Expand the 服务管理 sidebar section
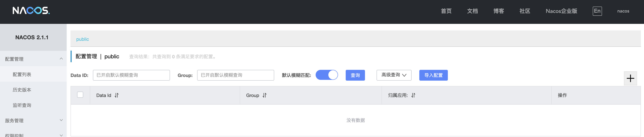 [33, 120]
